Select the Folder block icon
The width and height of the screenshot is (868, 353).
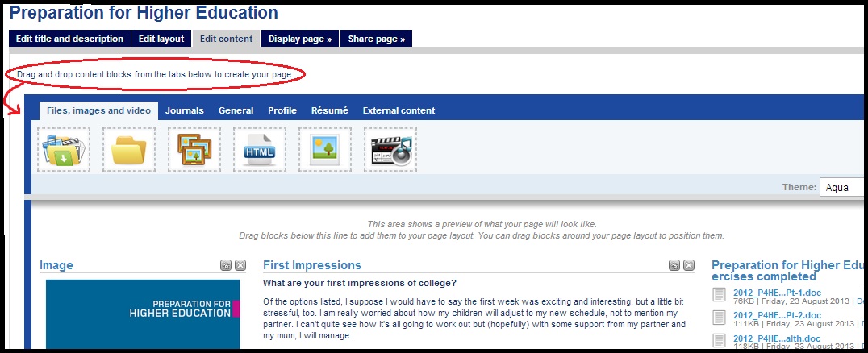coord(129,149)
